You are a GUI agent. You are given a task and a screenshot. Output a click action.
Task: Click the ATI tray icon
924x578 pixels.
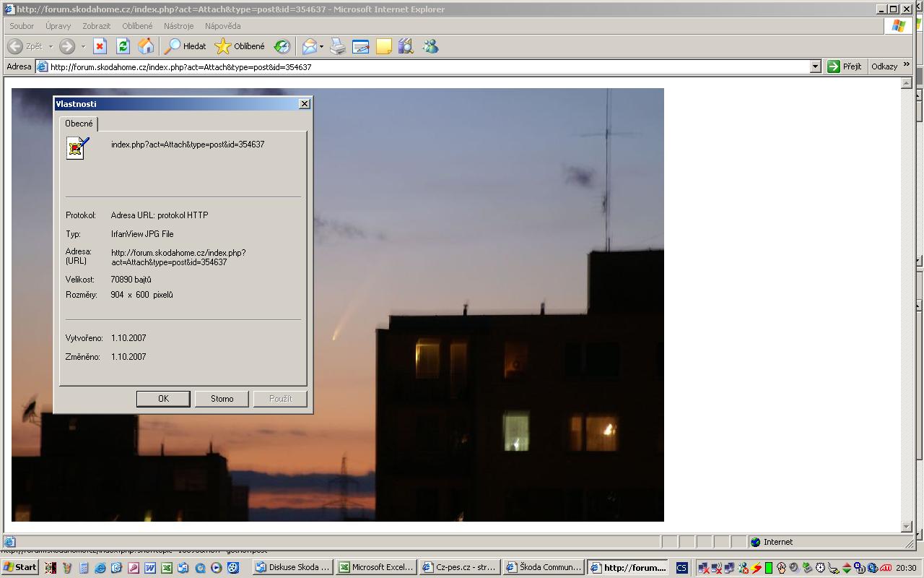[x=886, y=568]
